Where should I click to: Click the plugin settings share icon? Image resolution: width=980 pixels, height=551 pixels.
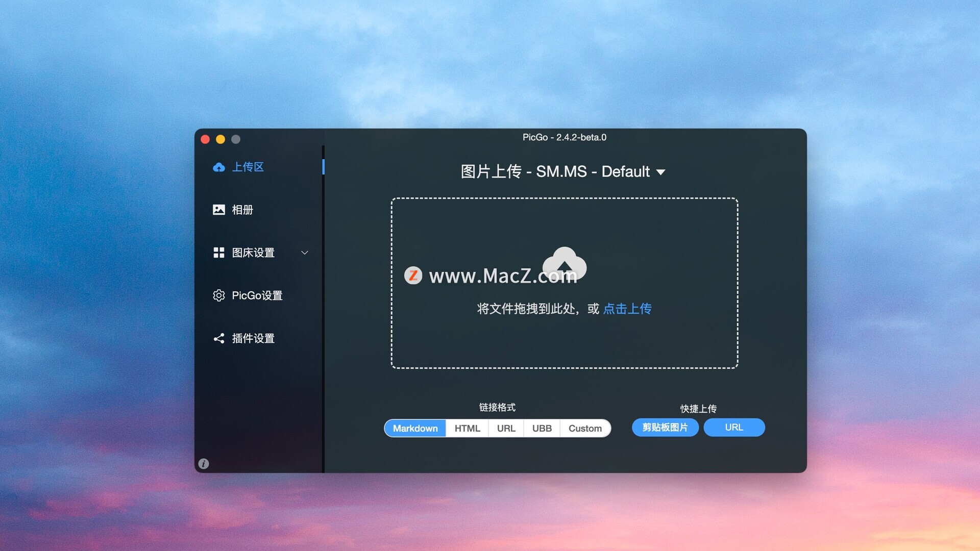218,338
